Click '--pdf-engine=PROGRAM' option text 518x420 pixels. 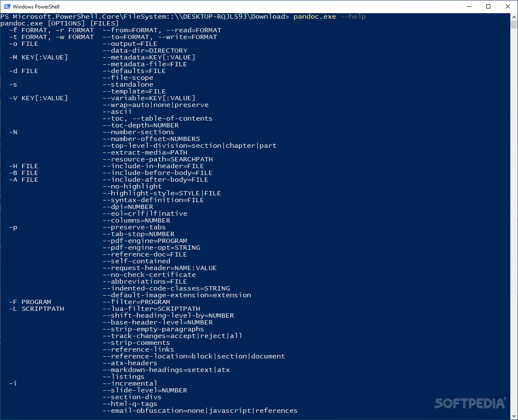pos(145,241)
